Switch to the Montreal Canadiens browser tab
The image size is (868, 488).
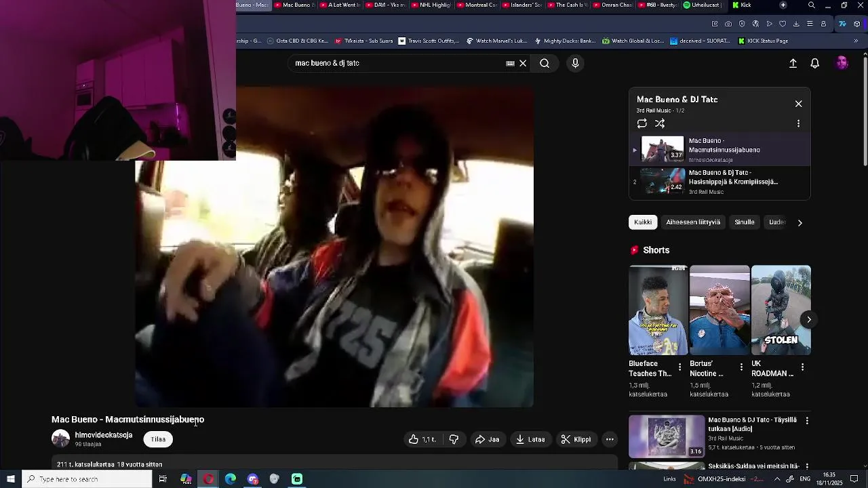point(477,5)
